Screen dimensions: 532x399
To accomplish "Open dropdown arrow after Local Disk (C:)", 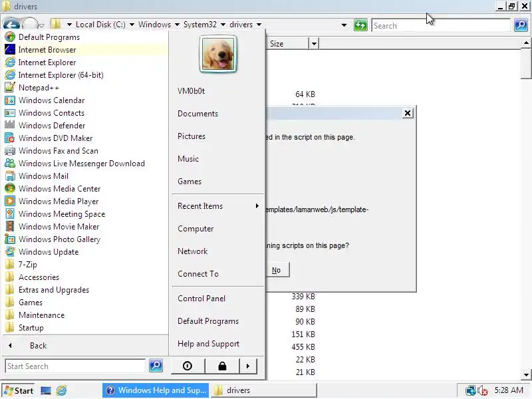I will 132,25.
